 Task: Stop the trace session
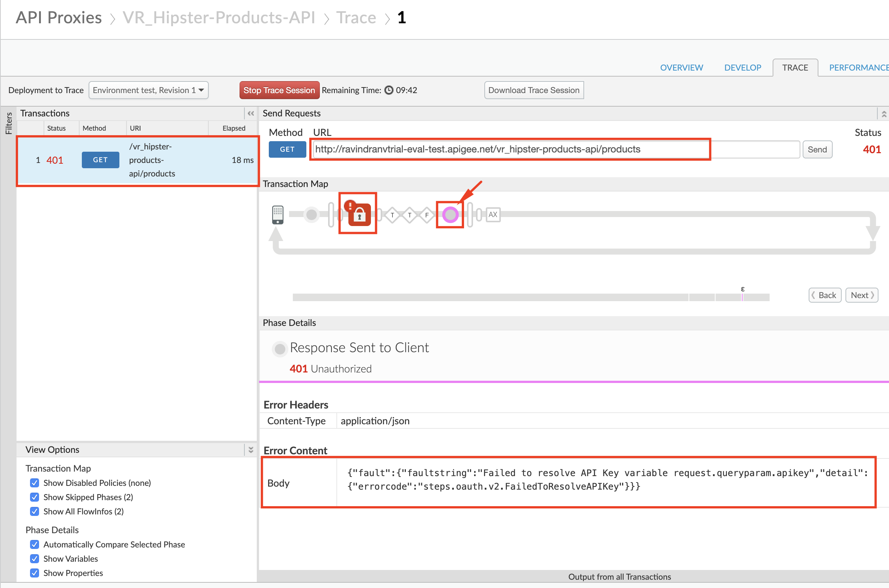coord(279,90)
